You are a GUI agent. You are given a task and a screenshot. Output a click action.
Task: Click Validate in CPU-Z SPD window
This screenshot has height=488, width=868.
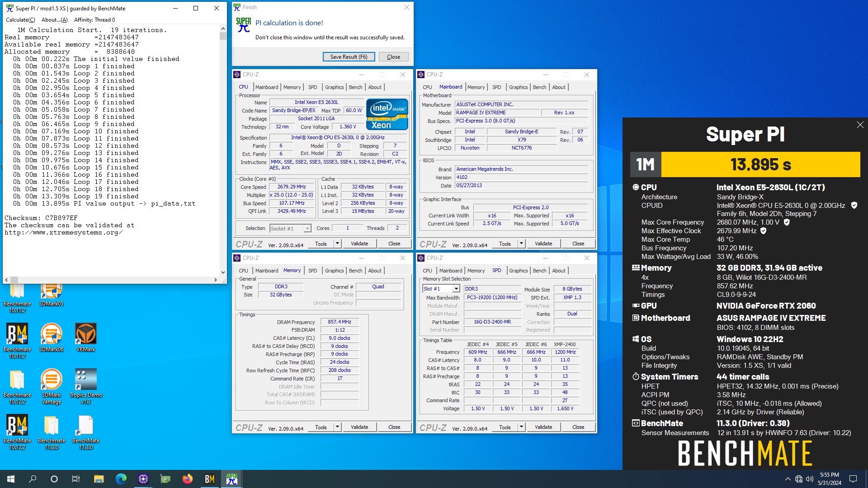(x=543, y=427)
